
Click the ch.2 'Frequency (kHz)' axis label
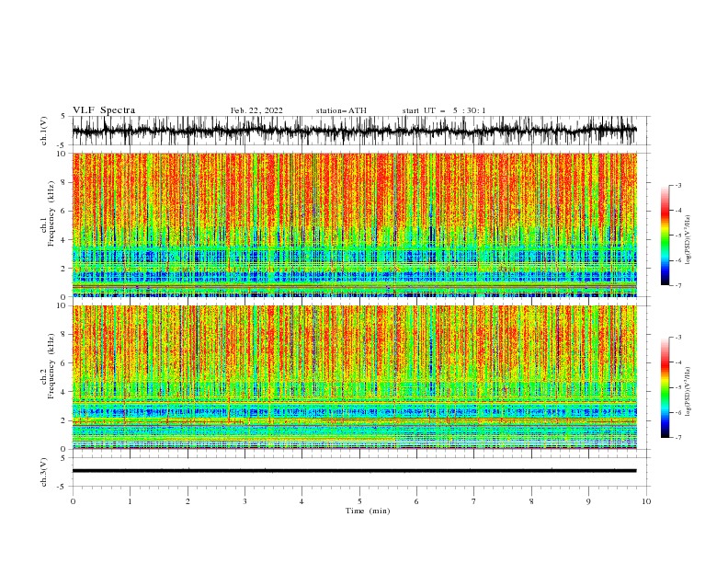click(51, 366)
